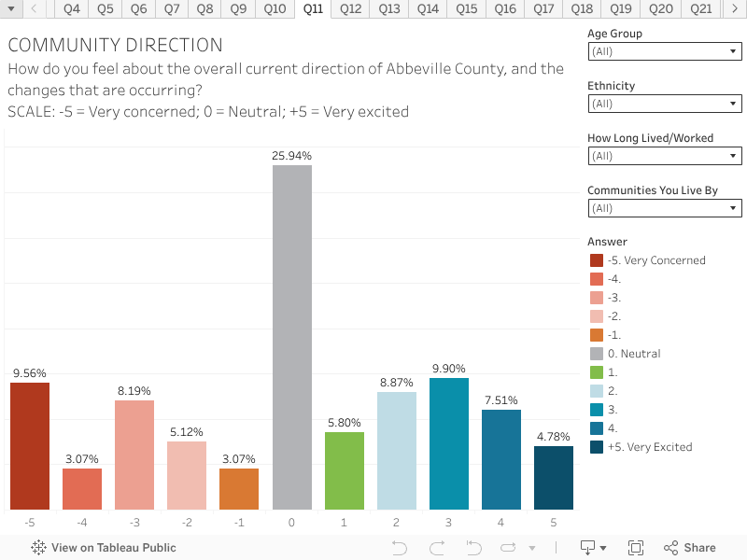Open the Communities You Live By dropdown
The height and width of the screenshot is (560, 747).
pyautogui.click(x=665, y=209)
